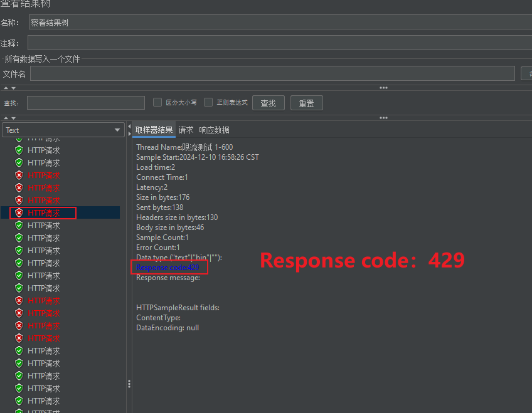The height and width of the screenshot is (413, 532).
Task: Click last red error shield in lower failed group
Action: click(19, 338)
